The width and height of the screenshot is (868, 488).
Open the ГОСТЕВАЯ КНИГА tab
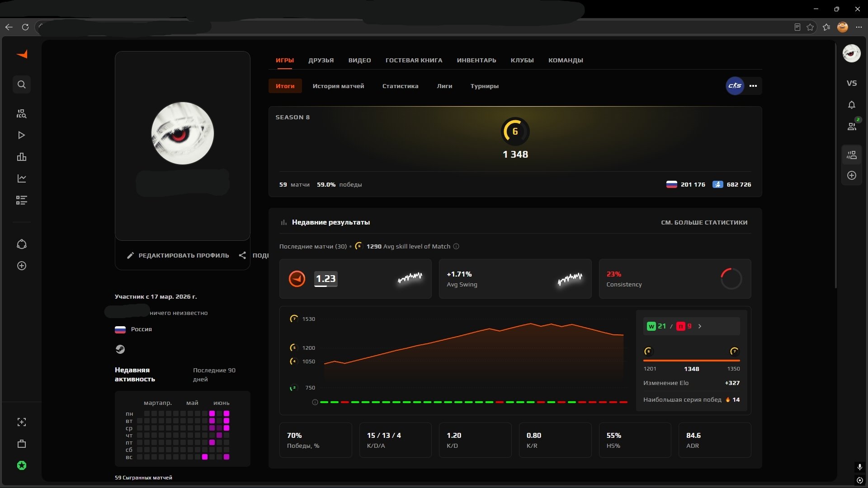[x=414, y=60]
